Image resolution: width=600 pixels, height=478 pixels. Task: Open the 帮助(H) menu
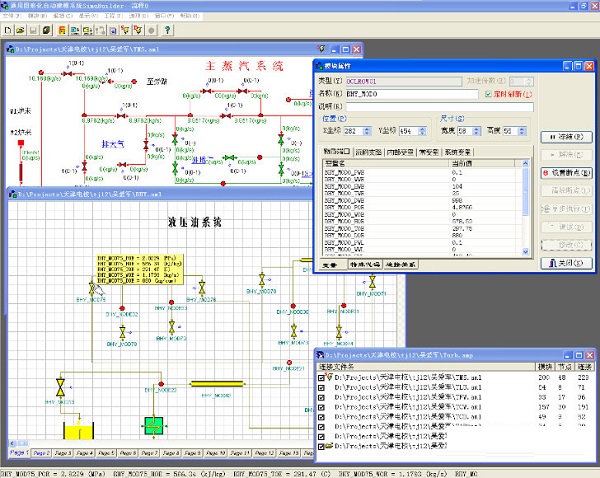[x=189, y=16]
